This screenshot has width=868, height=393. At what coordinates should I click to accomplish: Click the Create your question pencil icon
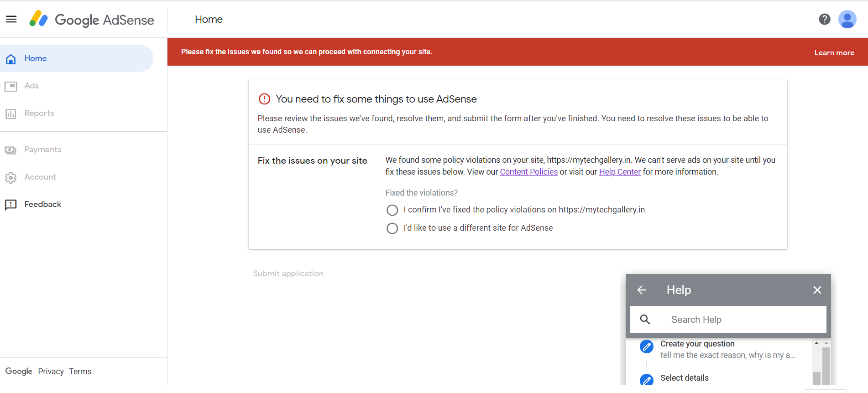[646, 347]
